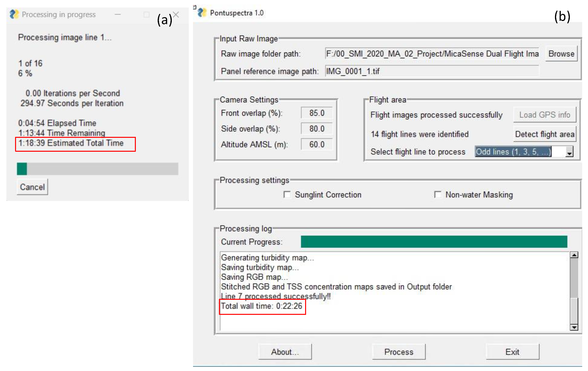Image resolution: width=588 pixels, height=371 pixels.
Task: Open flight line dropdown arrow
Action: [569, 152]
